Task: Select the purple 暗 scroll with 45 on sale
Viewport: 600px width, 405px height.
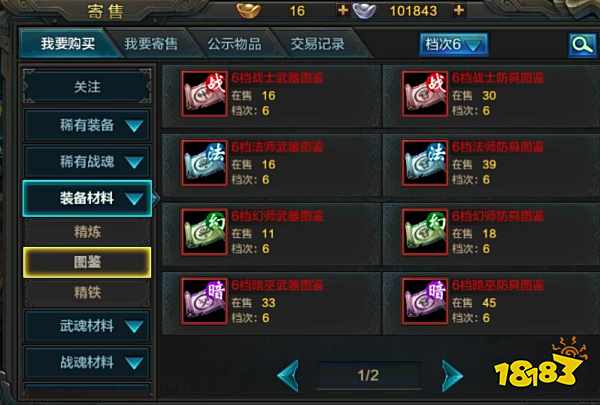Action: [x=425, y=301]
